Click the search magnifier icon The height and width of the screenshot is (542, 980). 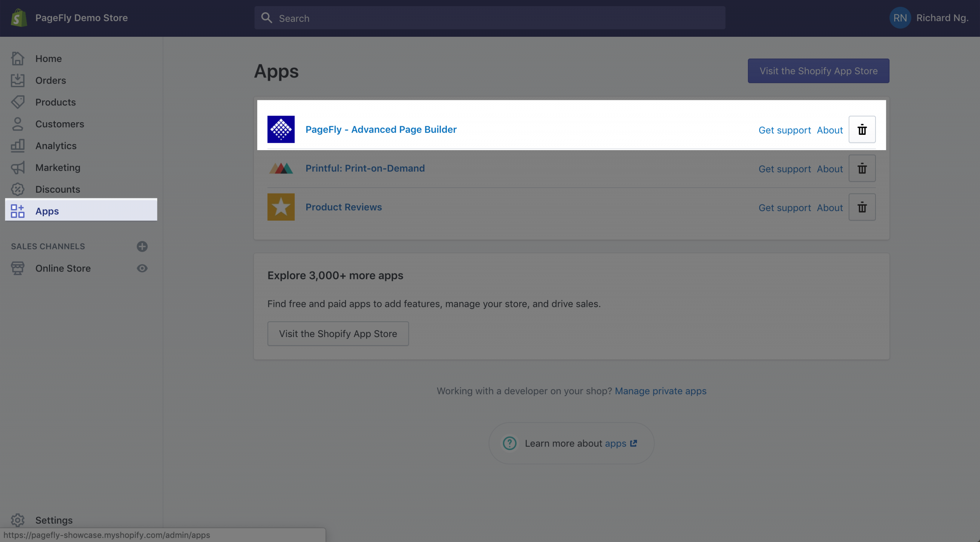(x=266, y=18)
